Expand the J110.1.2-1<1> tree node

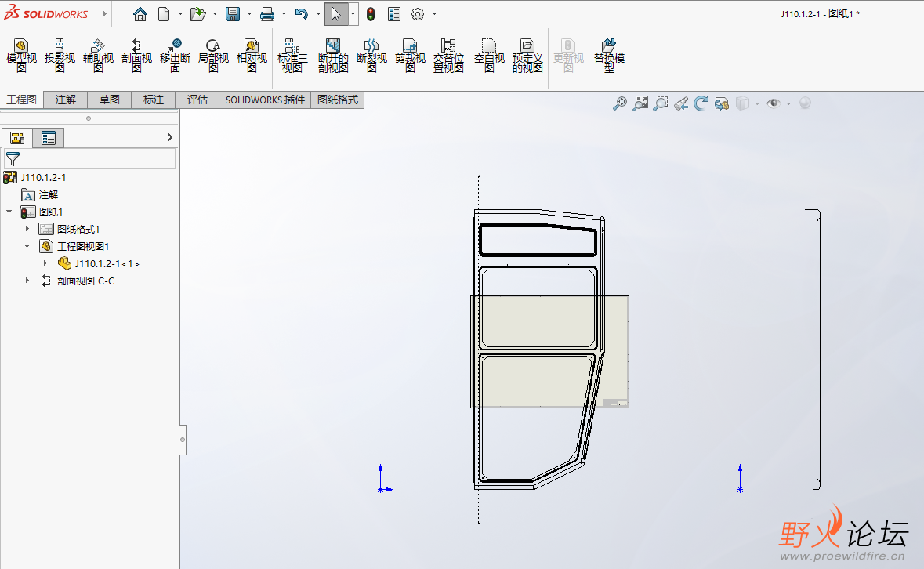click(45, 263)
